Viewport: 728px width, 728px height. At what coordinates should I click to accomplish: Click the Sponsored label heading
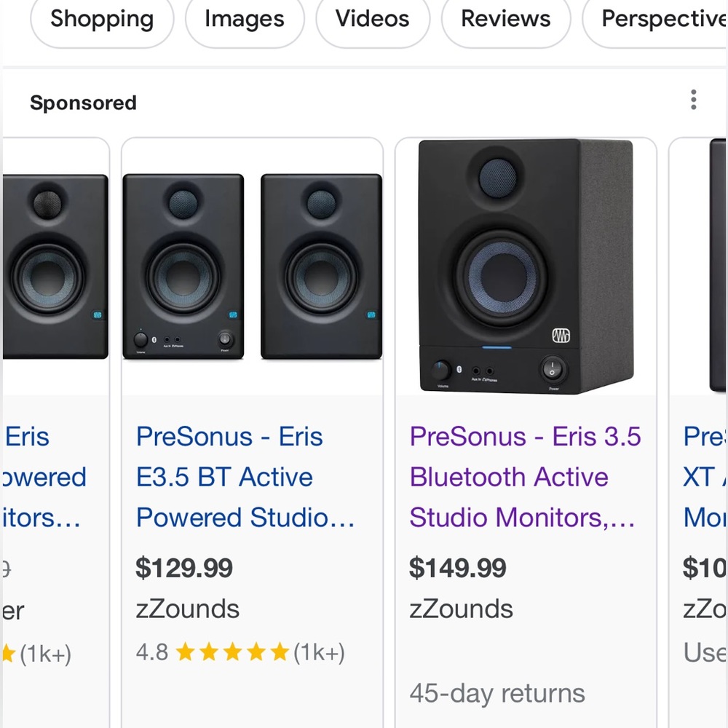[82, 103]
